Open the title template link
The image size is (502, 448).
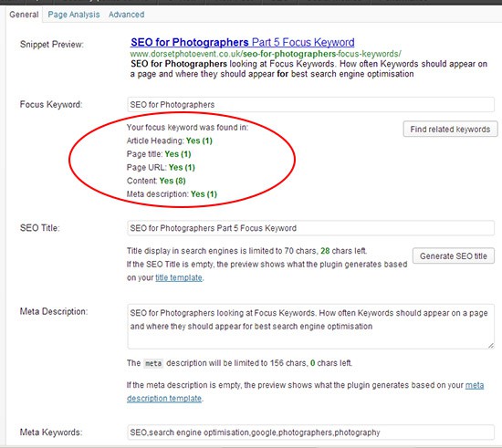pos(179,277)
